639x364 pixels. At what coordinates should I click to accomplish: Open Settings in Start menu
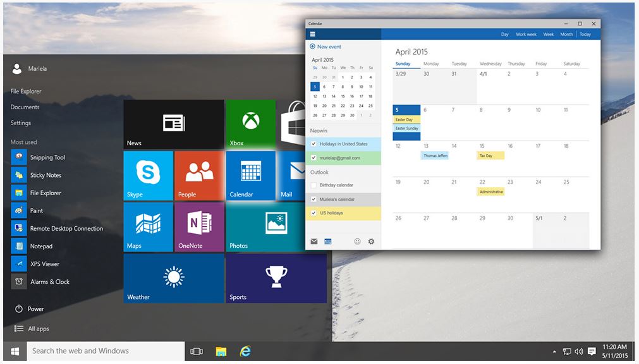tap(21, 123)
